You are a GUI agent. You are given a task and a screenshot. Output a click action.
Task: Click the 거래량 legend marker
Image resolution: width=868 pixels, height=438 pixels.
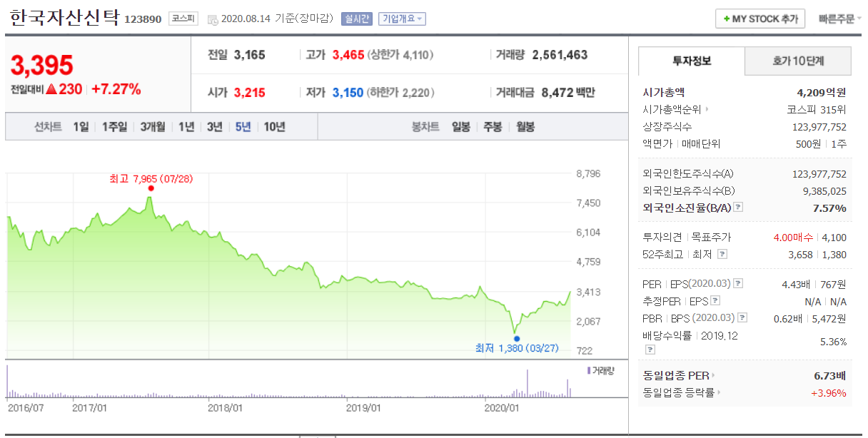pyautogui.click(x=588, y=370)
